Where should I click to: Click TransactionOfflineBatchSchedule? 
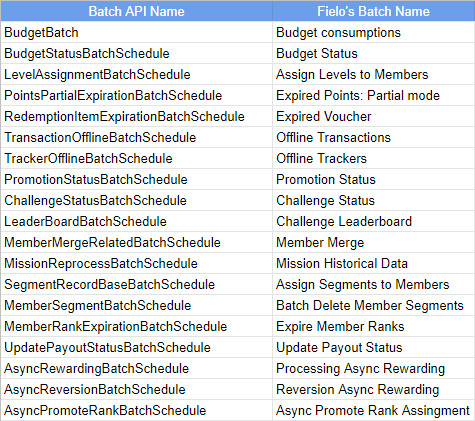click(x=100, y=138)
